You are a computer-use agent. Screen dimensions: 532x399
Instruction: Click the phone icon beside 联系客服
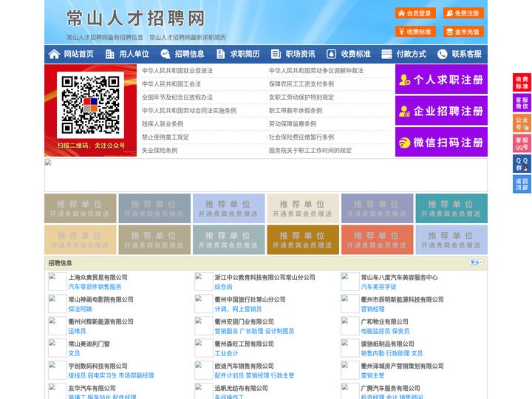coord(442,54)
